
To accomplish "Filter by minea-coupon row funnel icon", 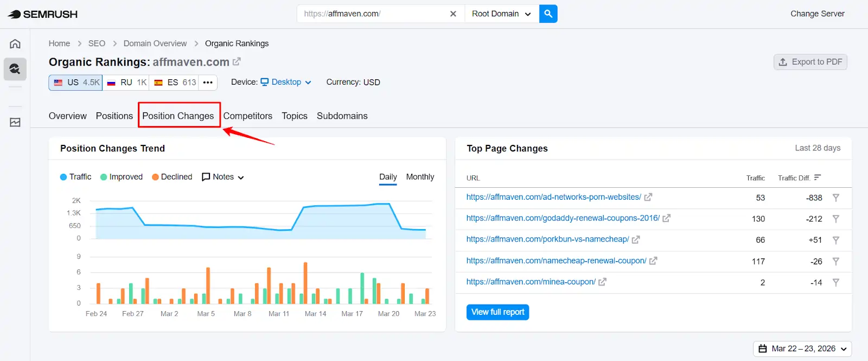I will click(x=836, y=282).
